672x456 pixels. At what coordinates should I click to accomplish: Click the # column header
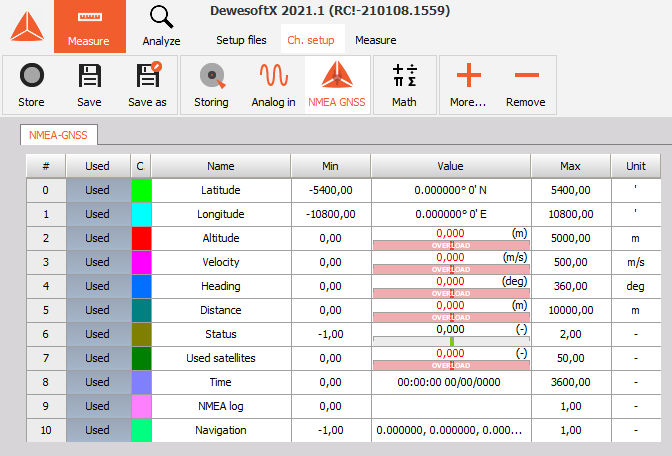pyautogui.click(x=46, y=166)
